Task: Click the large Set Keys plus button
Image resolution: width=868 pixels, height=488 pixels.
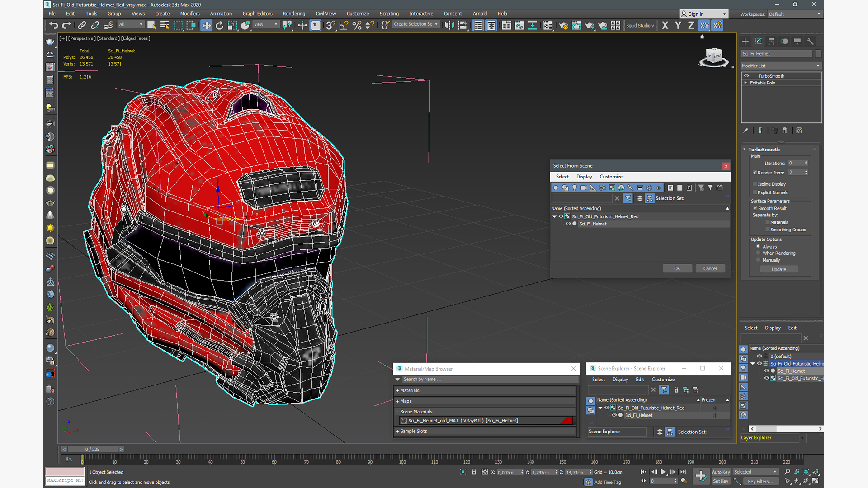Action: (701, 476)
